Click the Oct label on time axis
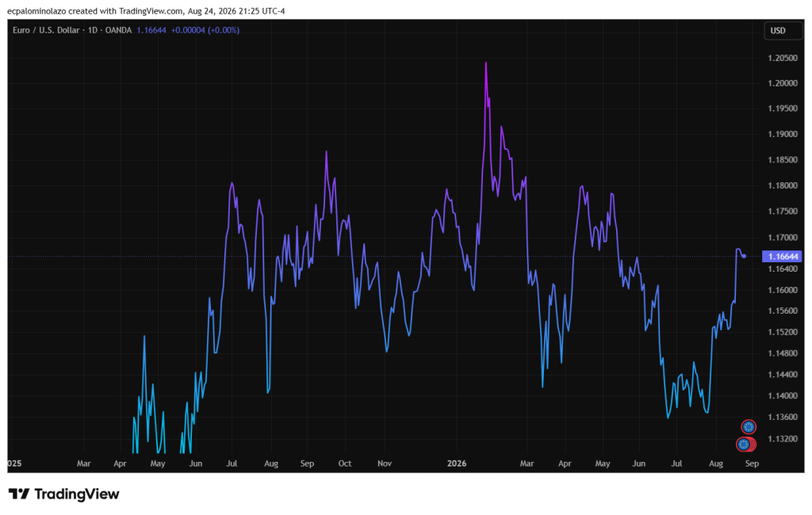Viewport: 812px width, 515px height. [345, 463]
